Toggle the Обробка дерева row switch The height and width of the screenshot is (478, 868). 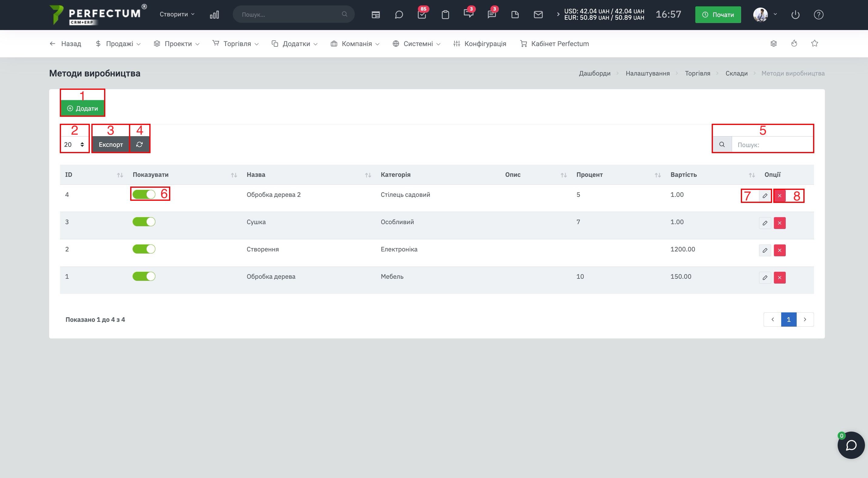144,276
